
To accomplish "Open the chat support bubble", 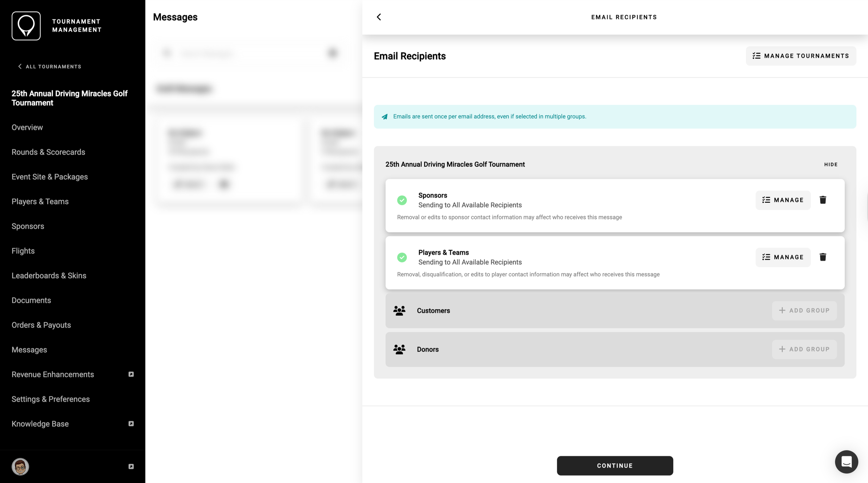I will tap(846, 461).
